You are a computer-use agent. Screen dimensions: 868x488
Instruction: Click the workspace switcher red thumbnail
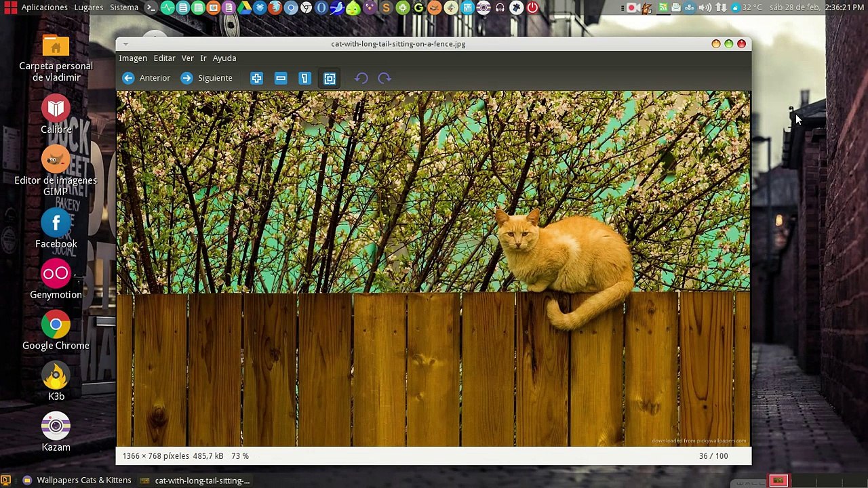[778, 481]
